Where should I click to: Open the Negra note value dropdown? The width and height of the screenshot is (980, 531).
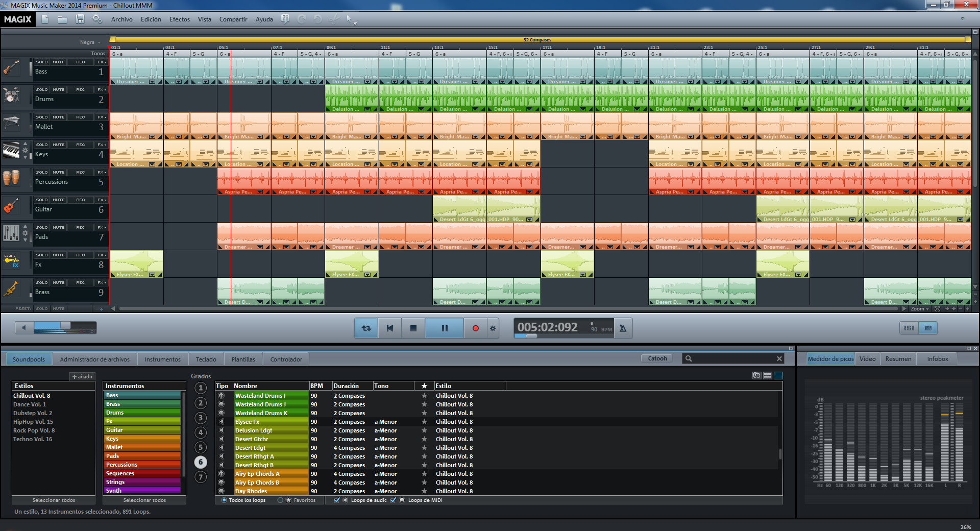pos(90,42)
